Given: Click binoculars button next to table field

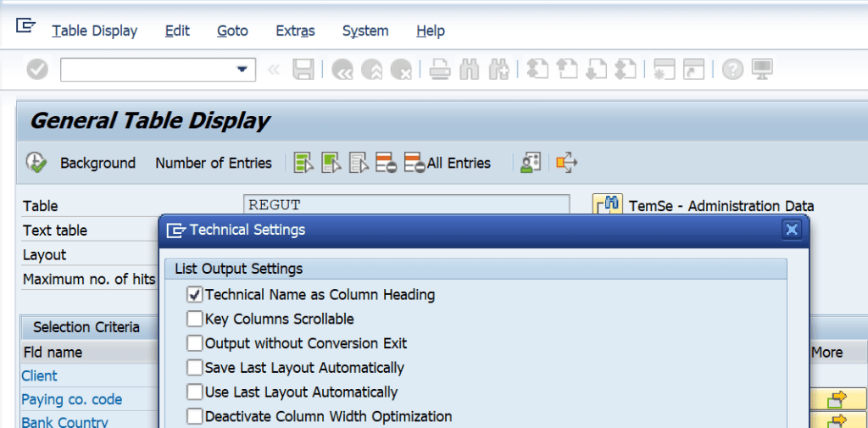Looking at the screenshot, I should (x=608, y=205).
